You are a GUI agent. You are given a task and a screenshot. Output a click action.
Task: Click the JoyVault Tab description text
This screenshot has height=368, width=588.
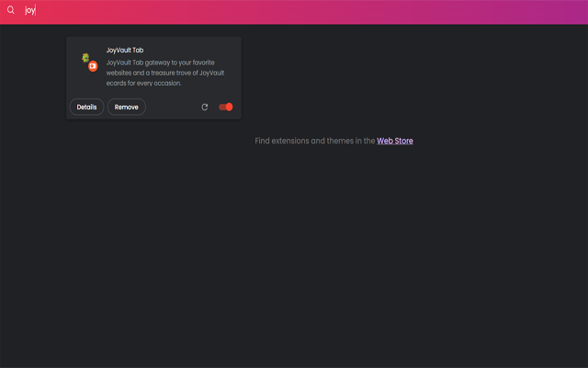tap(165, 73)
